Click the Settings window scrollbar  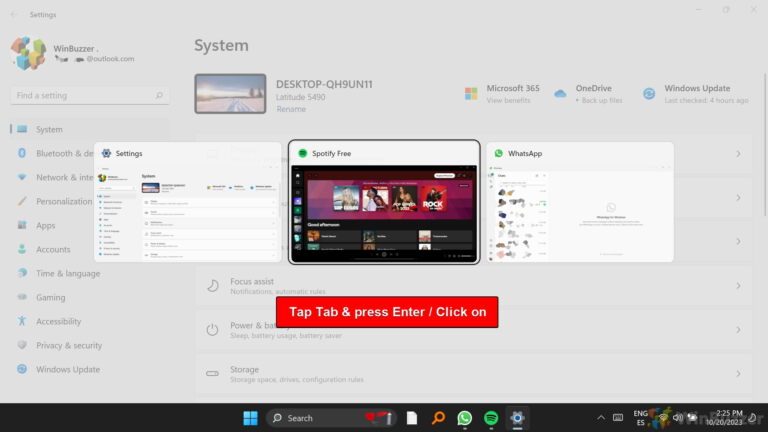click(x=765, y=144)
